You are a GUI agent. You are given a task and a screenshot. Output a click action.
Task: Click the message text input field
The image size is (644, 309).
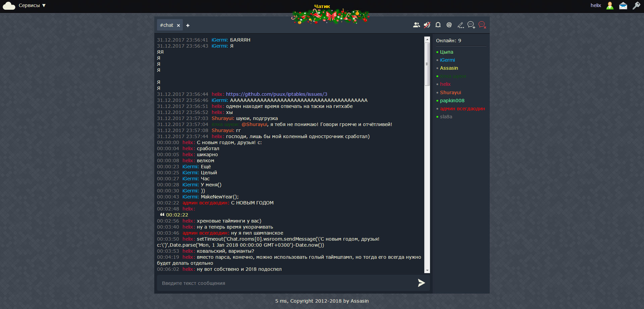(285, 283)
